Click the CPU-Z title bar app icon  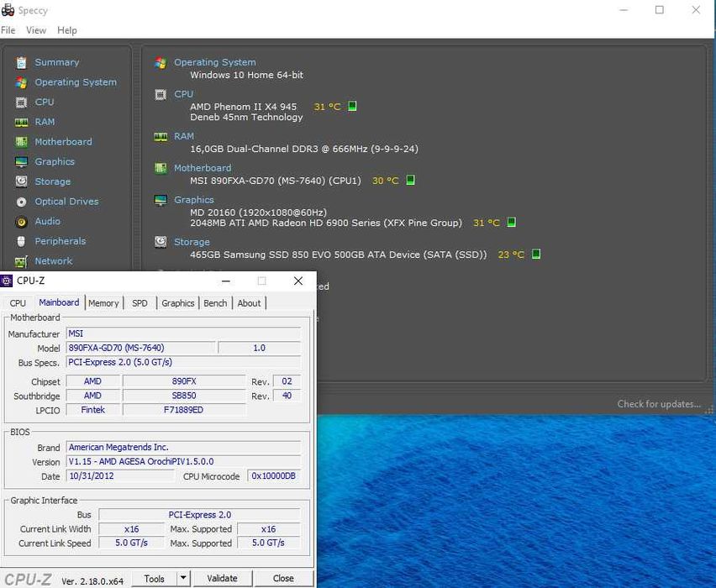pyautogui.click(x=7, y=281)
